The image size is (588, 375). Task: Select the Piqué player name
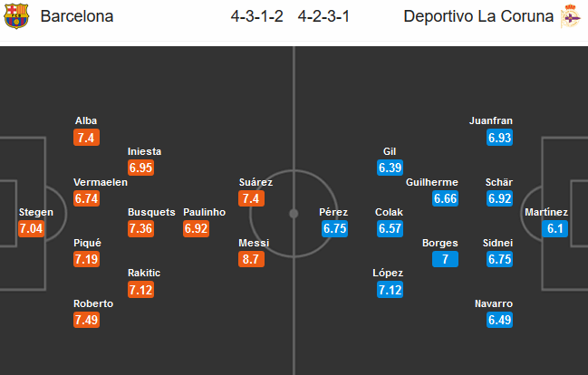tap(87, 243)
